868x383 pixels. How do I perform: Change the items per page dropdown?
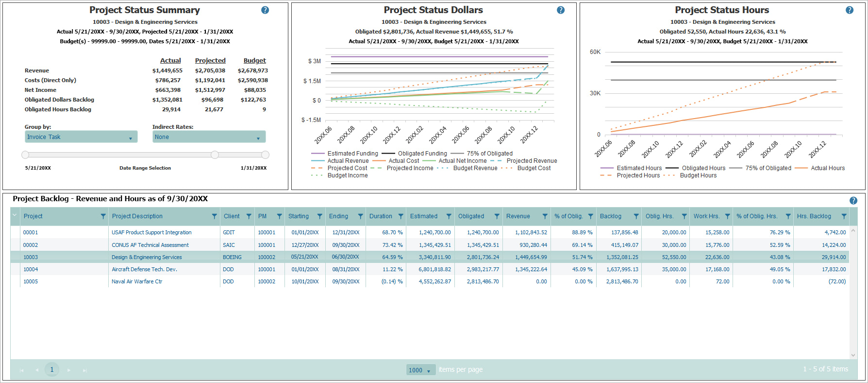tap(420, 370)
